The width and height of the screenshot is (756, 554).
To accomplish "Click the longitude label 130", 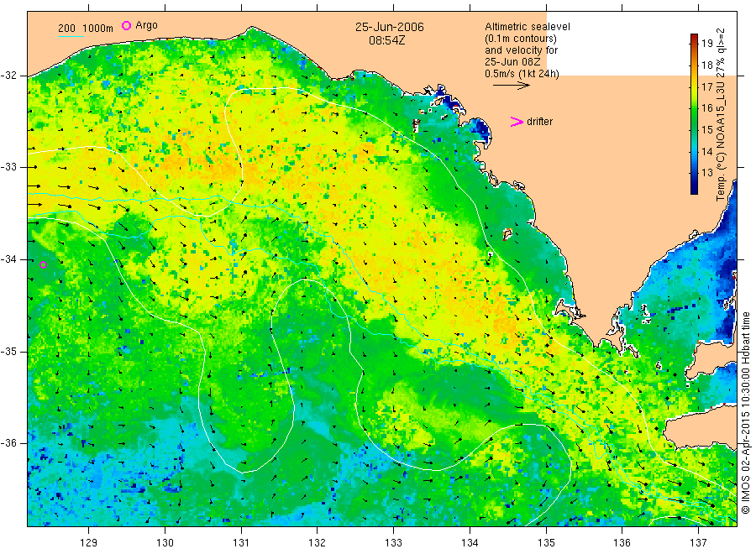I will 165,543.
